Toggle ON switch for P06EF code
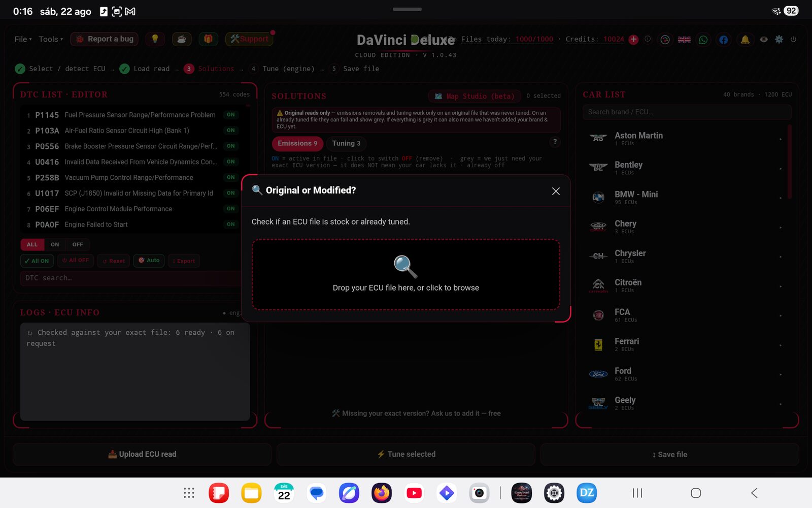 coord(231,209)
